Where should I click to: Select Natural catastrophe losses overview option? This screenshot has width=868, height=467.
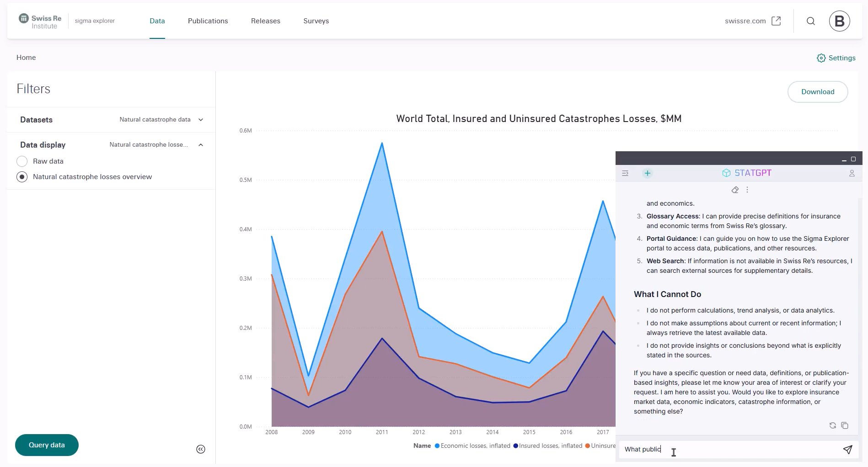tap(22, 177)
